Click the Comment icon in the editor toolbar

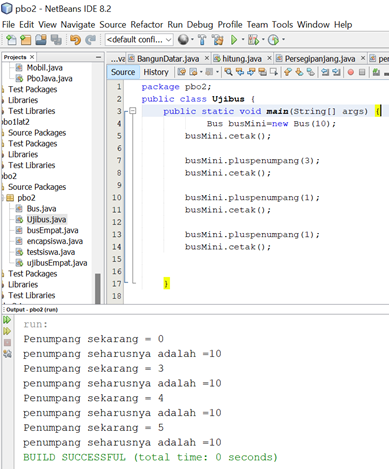pos(376,72)
